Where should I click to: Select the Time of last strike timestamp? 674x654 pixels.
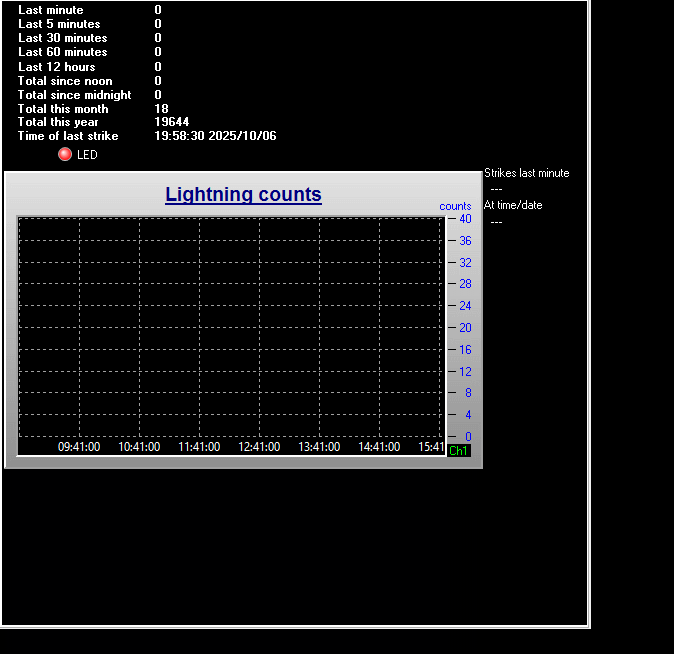click(215, 136)
